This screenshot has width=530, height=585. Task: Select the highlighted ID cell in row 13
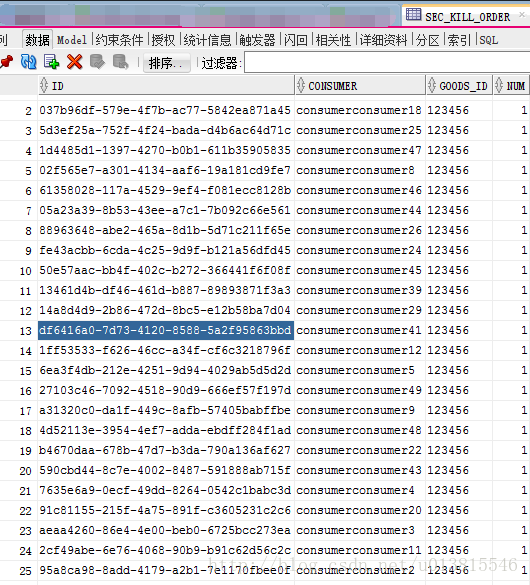coord(166,330)
